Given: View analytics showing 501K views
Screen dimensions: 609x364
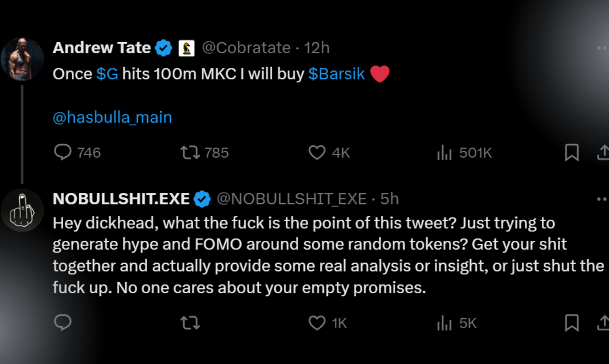Looking at the screenshot, I should coord(445,153).
